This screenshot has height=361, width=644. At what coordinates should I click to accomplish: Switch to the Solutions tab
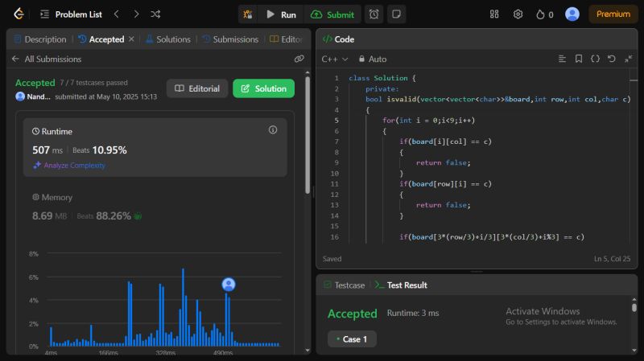pos(168,39)
